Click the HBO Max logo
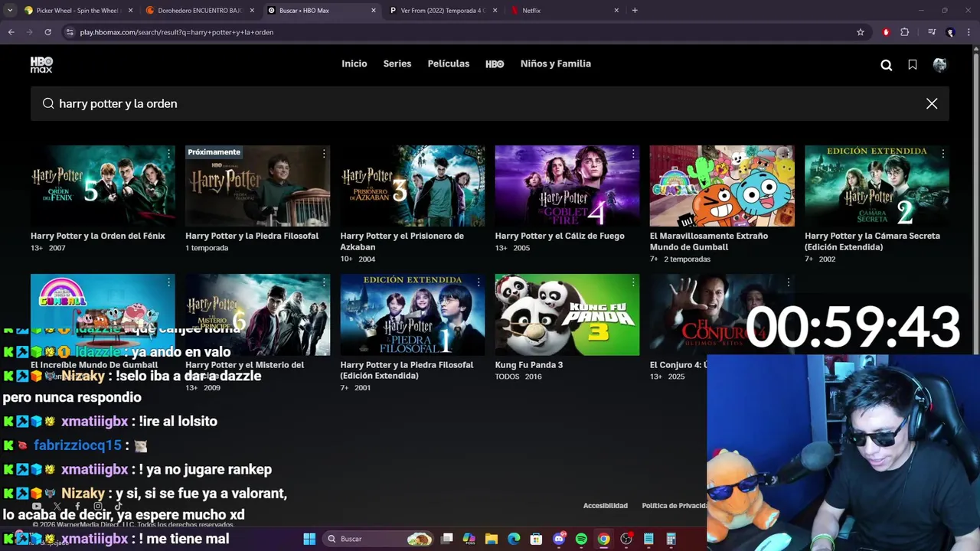This screenshot has height=551, width=980. click(41, 64)
